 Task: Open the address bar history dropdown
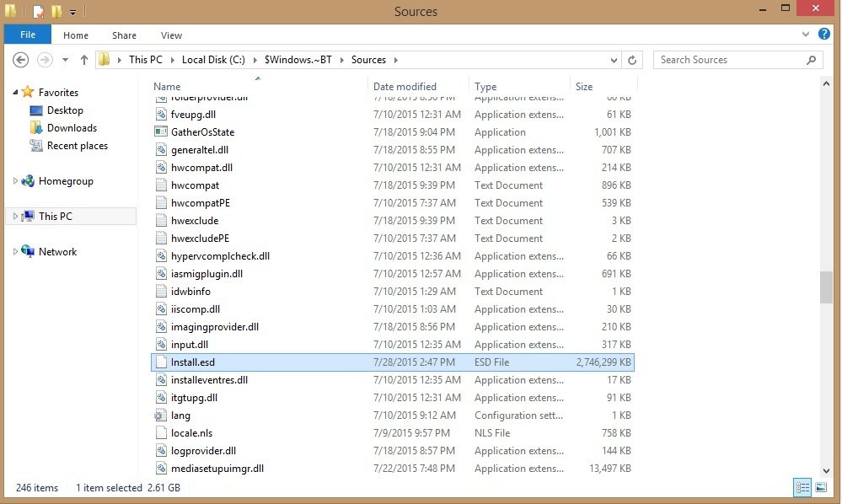pyautogui.click(x=614, y=60)
